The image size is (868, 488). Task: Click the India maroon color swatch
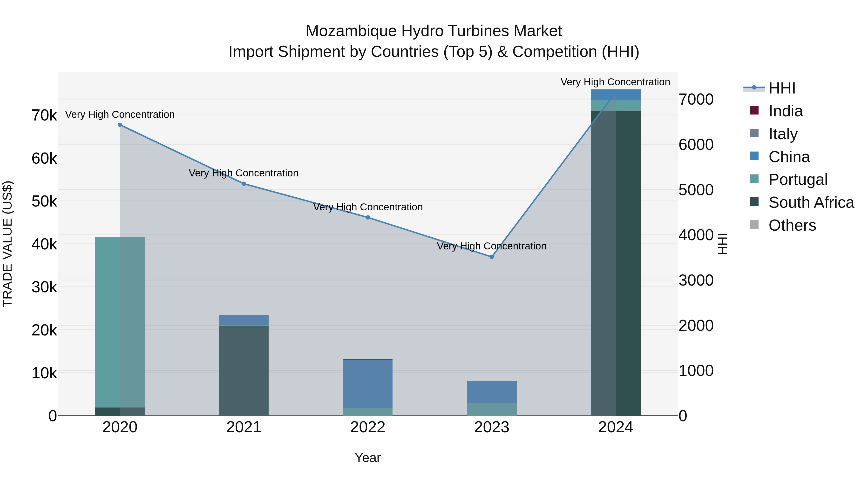click(x=754, y=110)
